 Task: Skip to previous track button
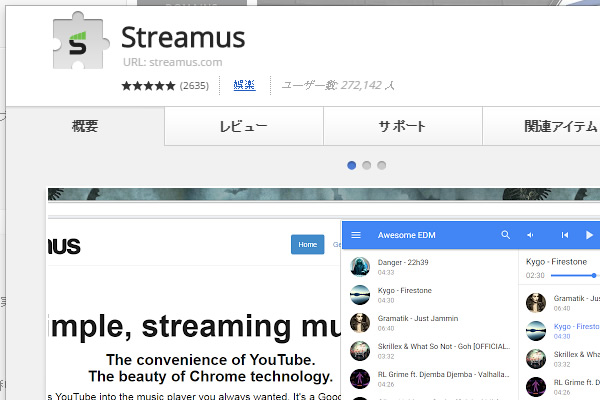(x=565, y=235)
